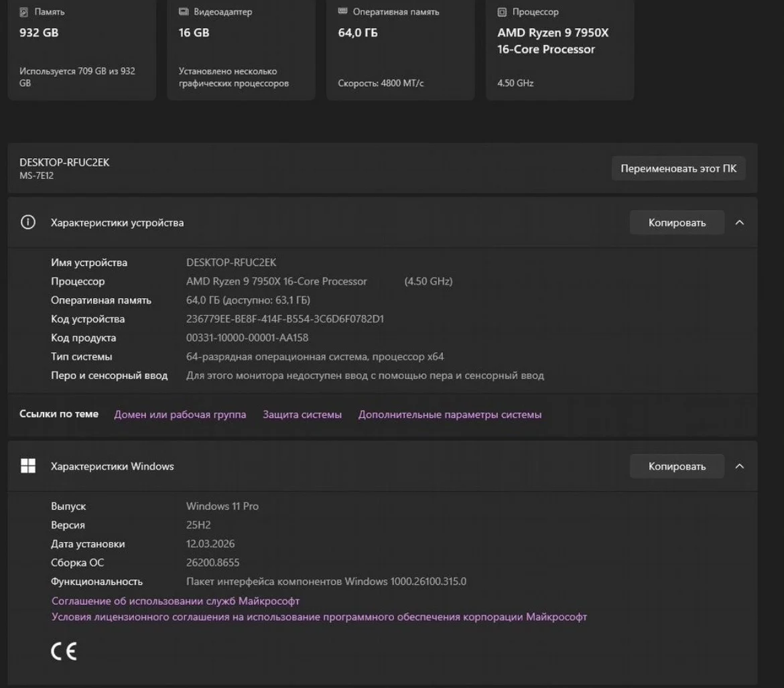784x688 pixels.
Task: Click the Сборка ОС label
Action: (77, 563)
